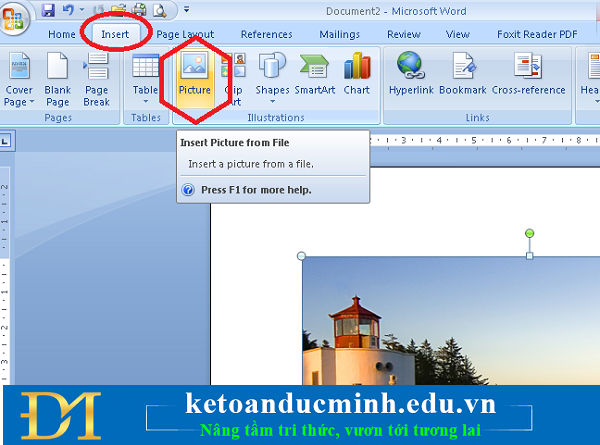Select the lighthouse picture in document
Viewport: 600px width, 445px height.
click(452, 321)
